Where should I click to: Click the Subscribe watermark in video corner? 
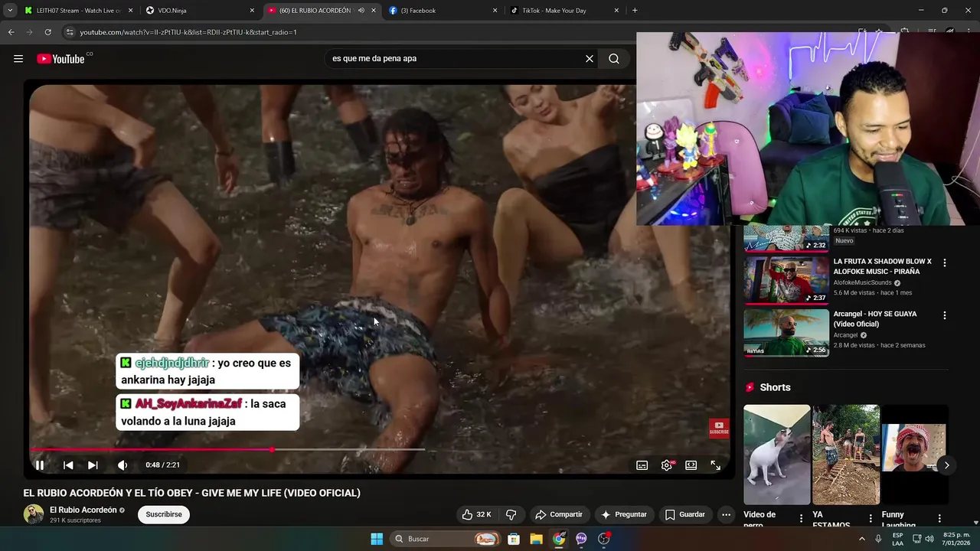719,428
